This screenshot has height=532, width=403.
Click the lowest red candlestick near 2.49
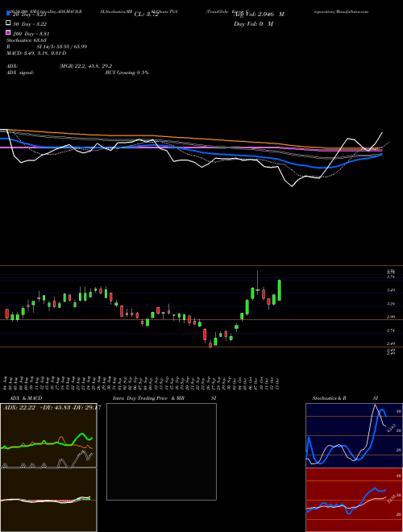[210, 345]
